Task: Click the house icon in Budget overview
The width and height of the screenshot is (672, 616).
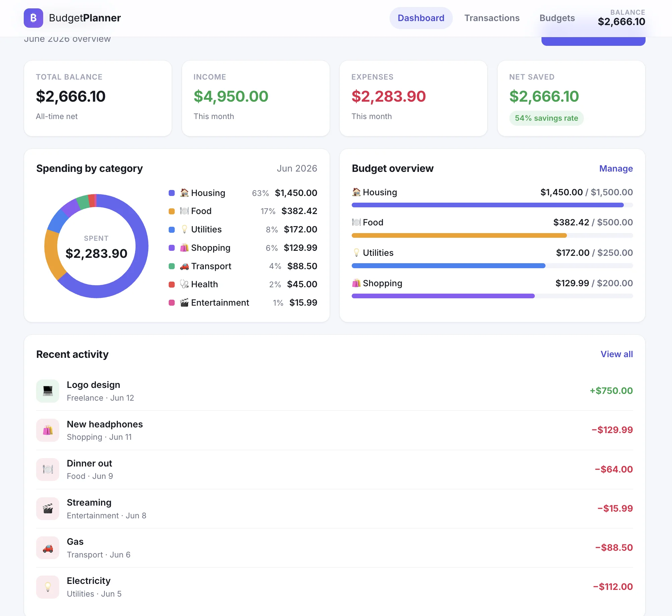Action: [x=356, y=192]
